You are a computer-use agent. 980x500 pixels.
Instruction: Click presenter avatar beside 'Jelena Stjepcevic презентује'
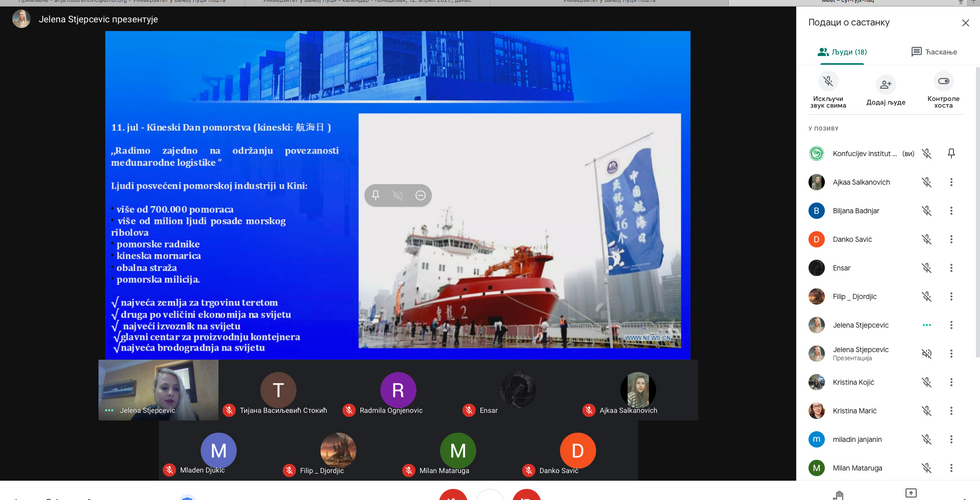click(21, 19)
